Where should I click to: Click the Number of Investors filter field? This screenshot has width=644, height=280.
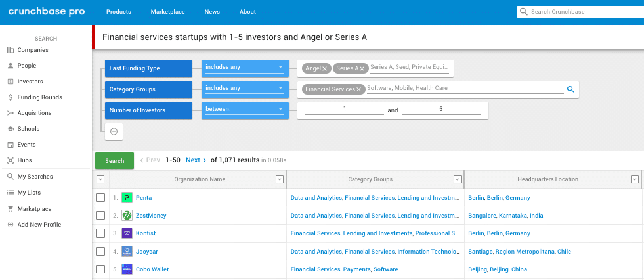(148, 110)
